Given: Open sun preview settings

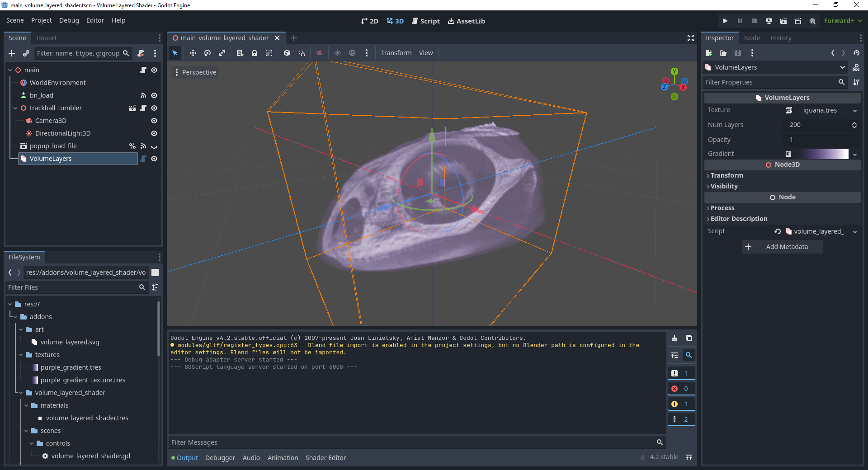Looking at the screenshot, I should tap(338, 53).
